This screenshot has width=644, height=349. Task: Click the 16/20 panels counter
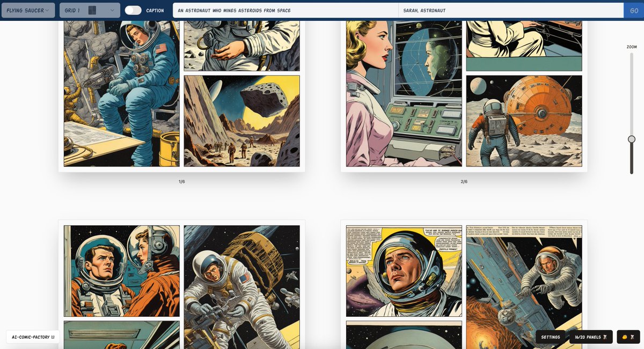tap(589, 337)
